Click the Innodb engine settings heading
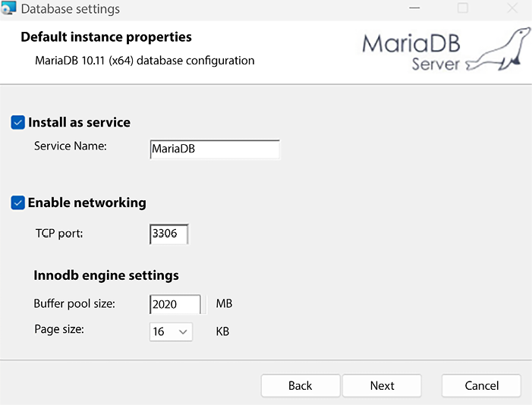 tap(106, 275)
